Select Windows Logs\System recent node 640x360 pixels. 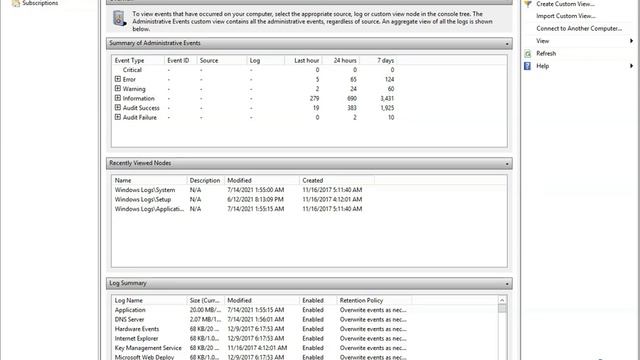tap(145, 190)
